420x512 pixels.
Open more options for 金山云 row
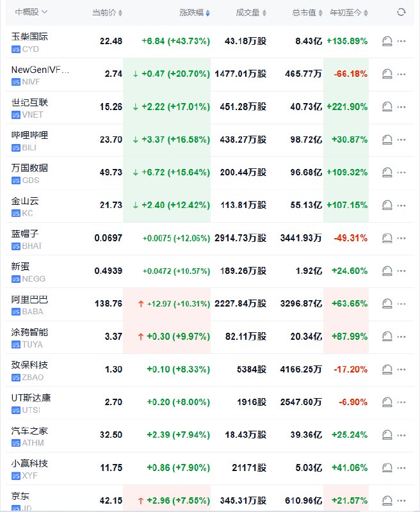click(401, 205)
